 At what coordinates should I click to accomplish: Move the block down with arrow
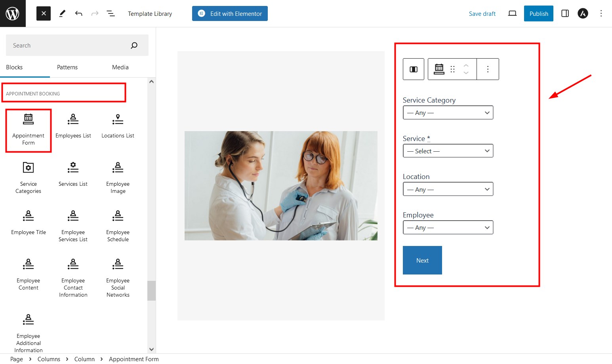(x=466, y=73)
